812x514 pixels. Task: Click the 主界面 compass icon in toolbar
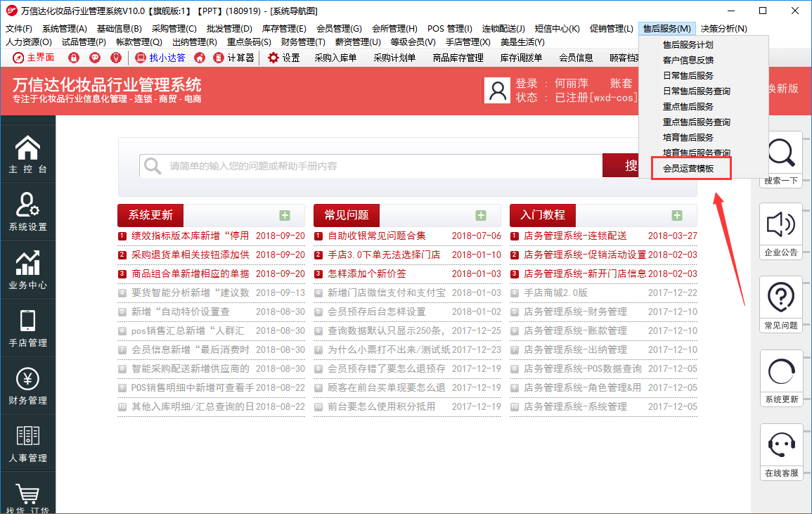(18, 58)
